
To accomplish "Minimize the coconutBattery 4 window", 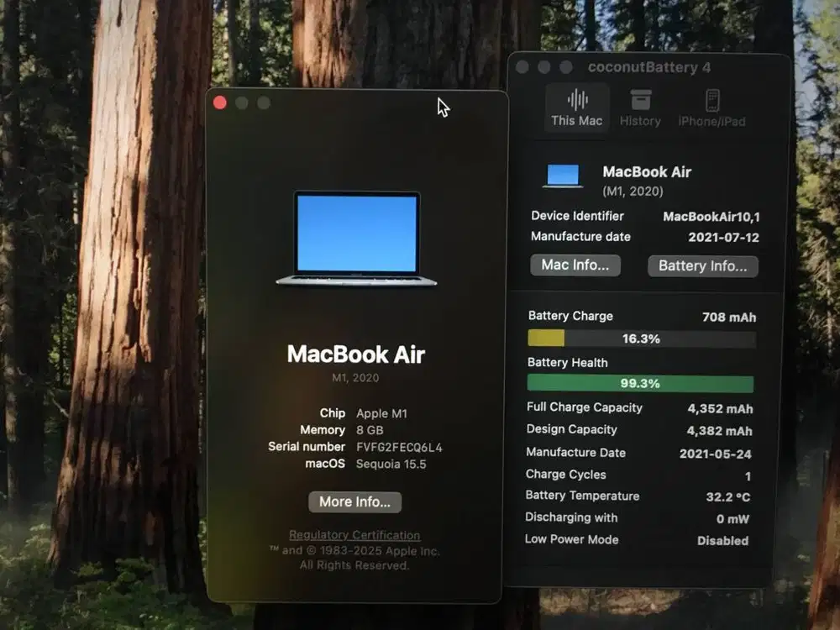I will (544, 67).
